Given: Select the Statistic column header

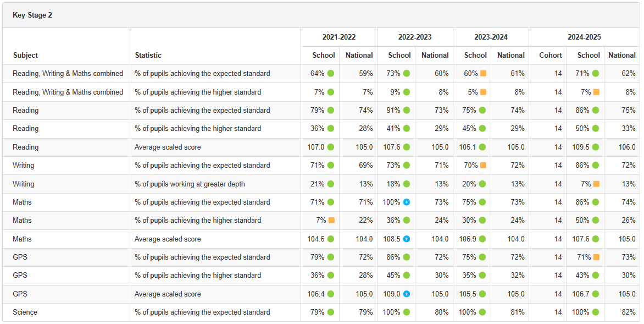Looking at the screenshot, I should [x=148, y=55].
